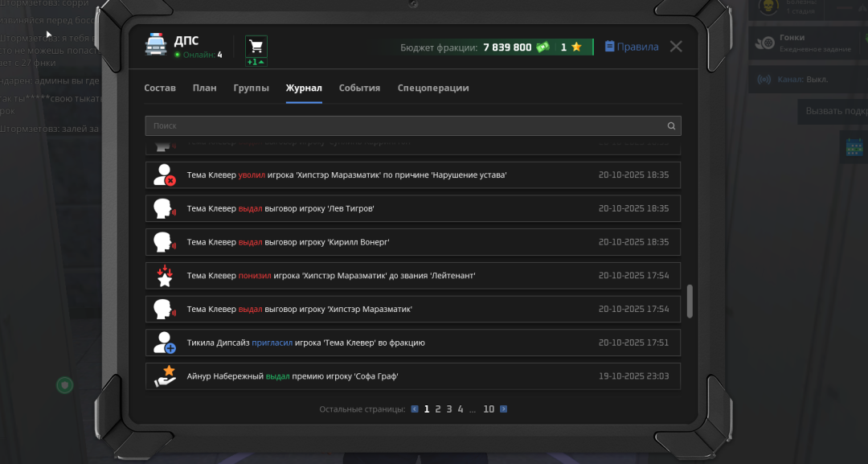The width and height of the screenshot is (868, 464).
Task: Click the next page arrow
Action: [x=504, y=409]
